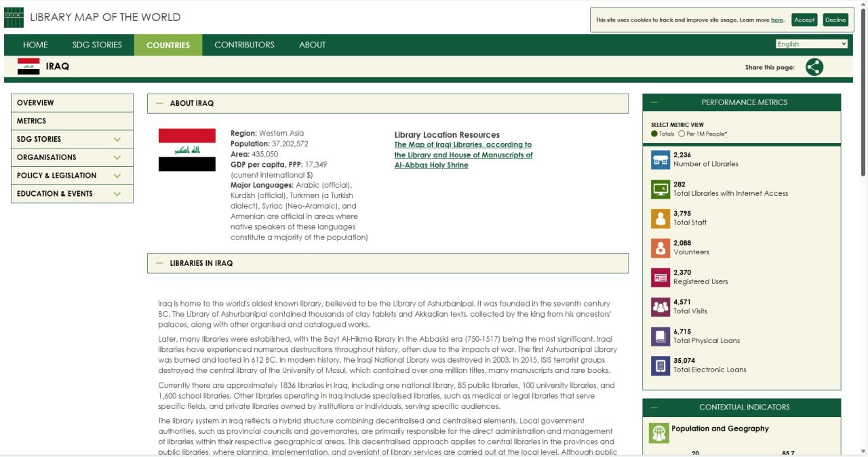Expand the Policy & Legislation sidebar section
The height and width of the screenshot is (457, 868).
pyautogui.click(x=117, y=176)
